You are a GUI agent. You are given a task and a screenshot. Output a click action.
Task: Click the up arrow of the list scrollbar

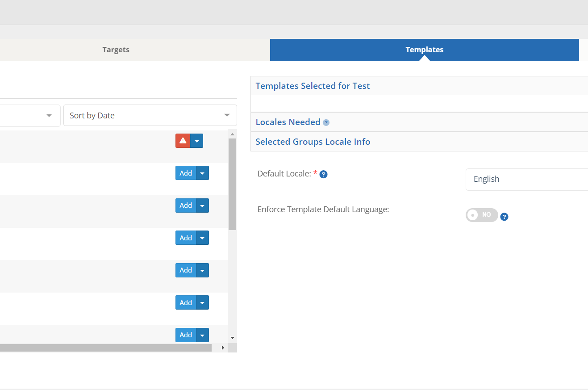(x=232, y=134)
